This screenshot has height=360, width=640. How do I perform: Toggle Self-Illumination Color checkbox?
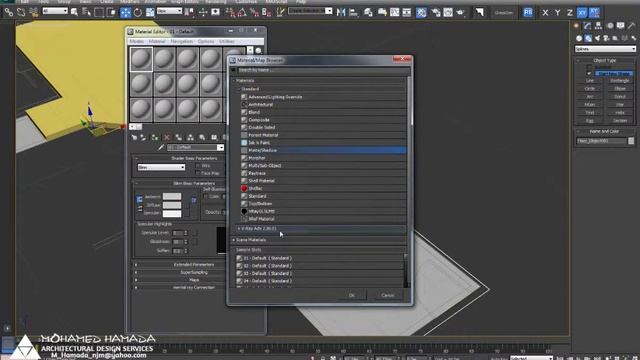pyautogui.click(x=206, y=197)
